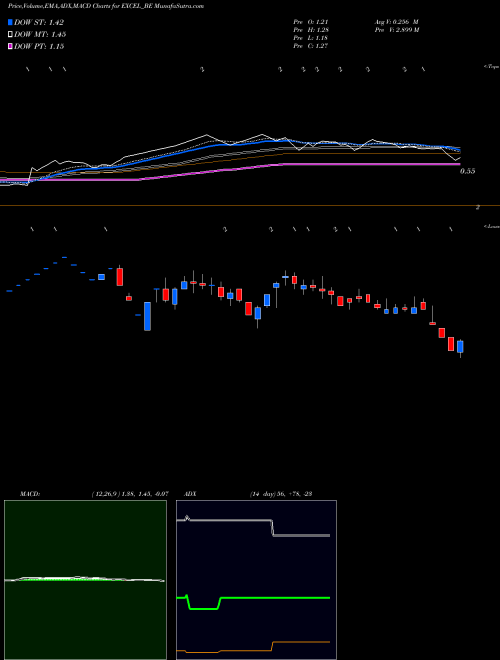Select the DOW ST: 1.42 label
Image resolution: width=500 pixels, height=660 pixels.
(x=39, y=22)
